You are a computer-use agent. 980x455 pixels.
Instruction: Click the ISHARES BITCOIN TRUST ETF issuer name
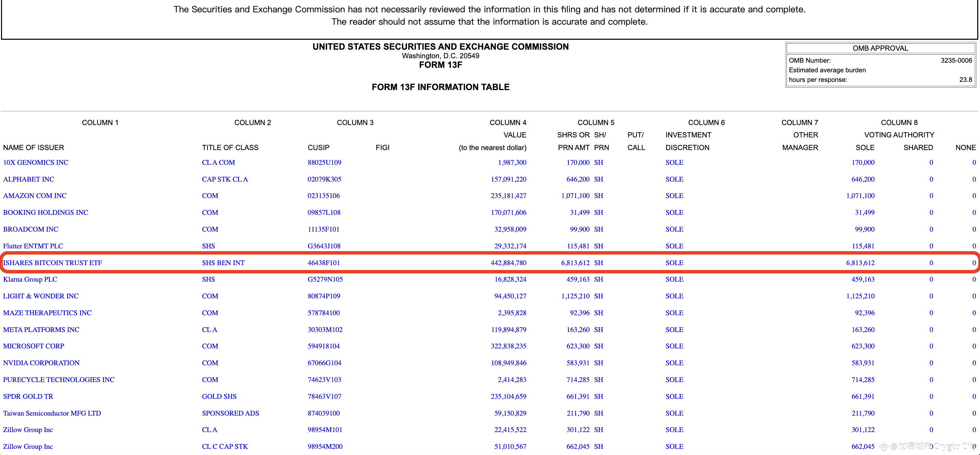click(52, 263)
